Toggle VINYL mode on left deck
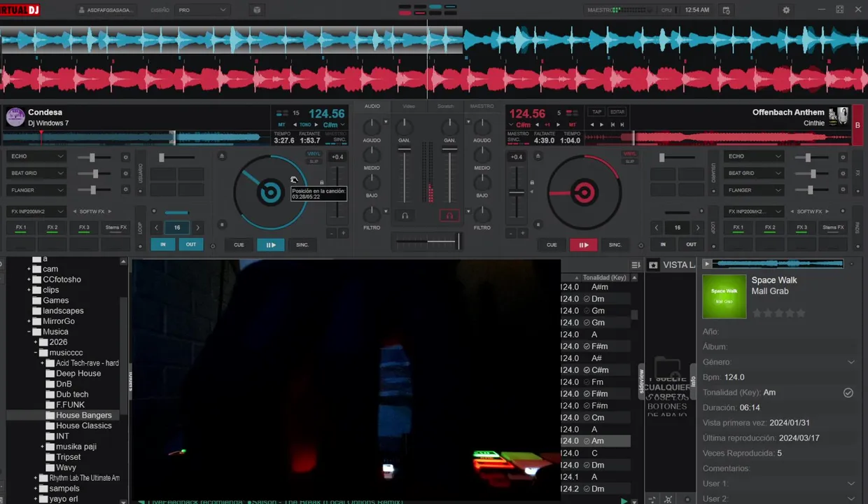 tap(314, 154)
